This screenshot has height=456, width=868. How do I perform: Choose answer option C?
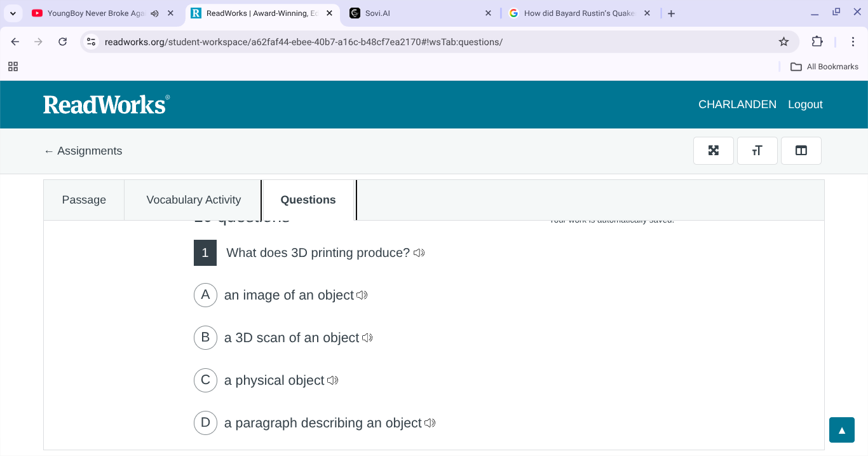tap(205, 380)
